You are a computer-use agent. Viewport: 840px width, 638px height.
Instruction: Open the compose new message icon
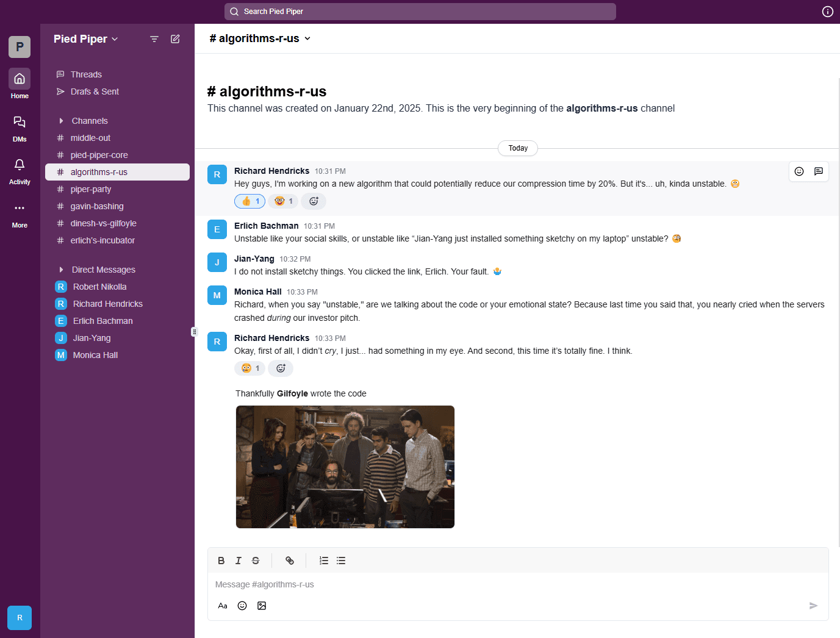pyautogui.click(x=175, y=38)
